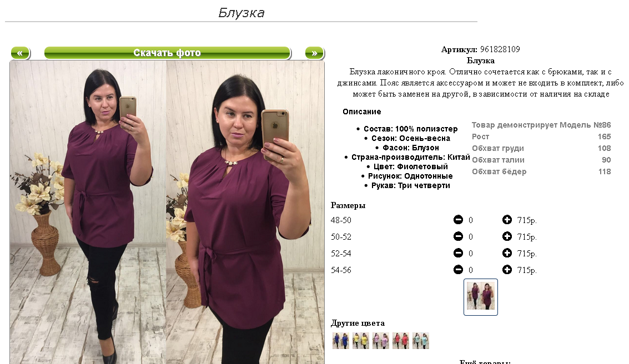
Task: Open the main blouse product photo
Action: pyautogui.click(x=167, y=212)
